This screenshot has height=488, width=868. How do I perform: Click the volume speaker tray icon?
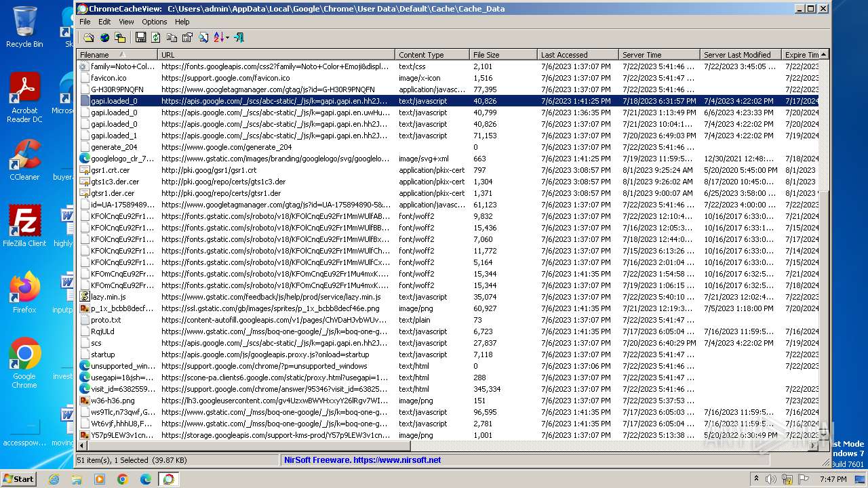(x=771, y=479)
